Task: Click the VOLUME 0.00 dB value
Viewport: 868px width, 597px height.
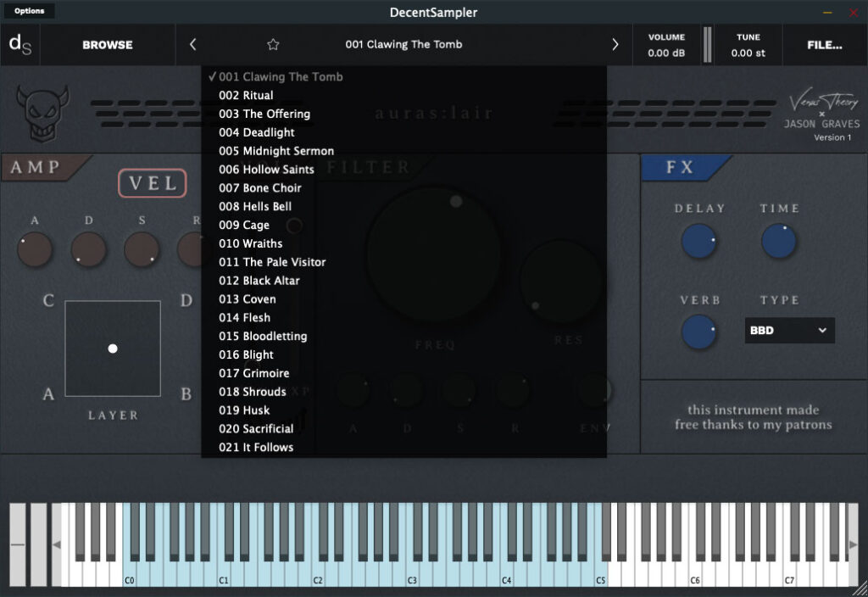Action: (x=666, y=53)
